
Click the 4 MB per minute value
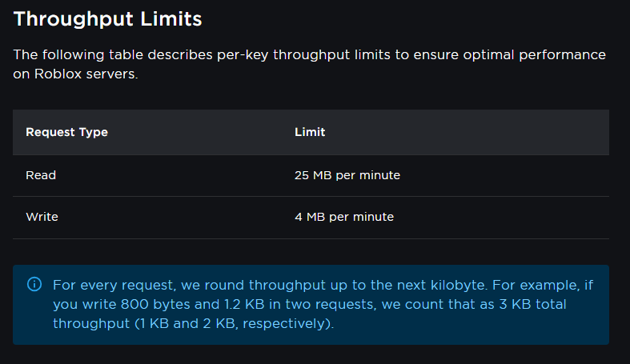pyautogui.click(x=344, y=217)
